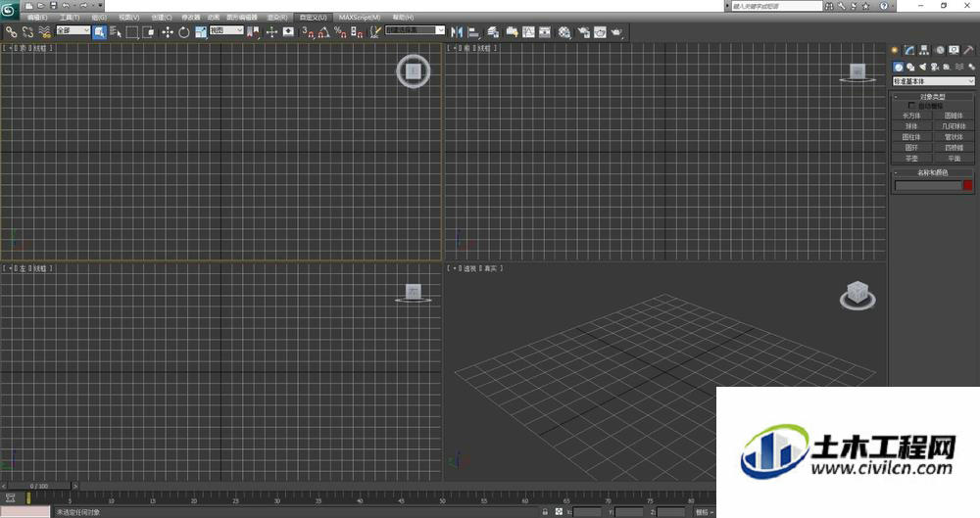Open the selection filter dropdown

click(x=73, y=30)
